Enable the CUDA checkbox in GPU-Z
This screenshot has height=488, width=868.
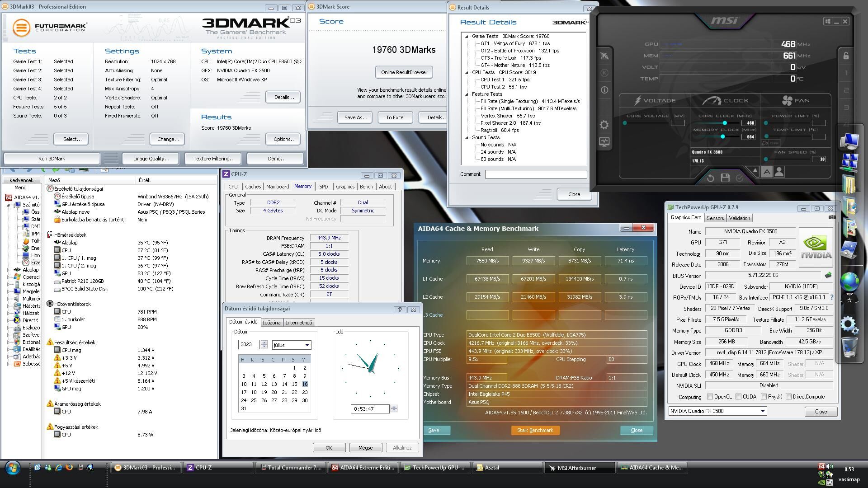tap(738, 397)
